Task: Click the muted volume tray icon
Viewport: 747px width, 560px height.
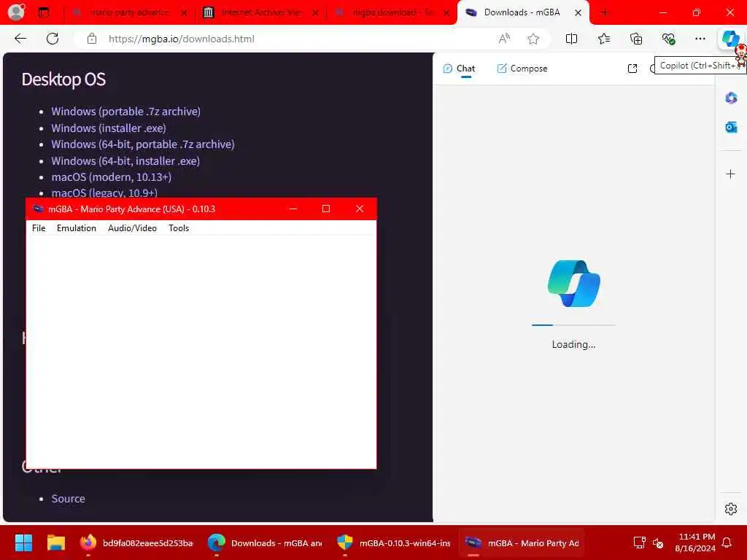Action: tap(658, 542)
